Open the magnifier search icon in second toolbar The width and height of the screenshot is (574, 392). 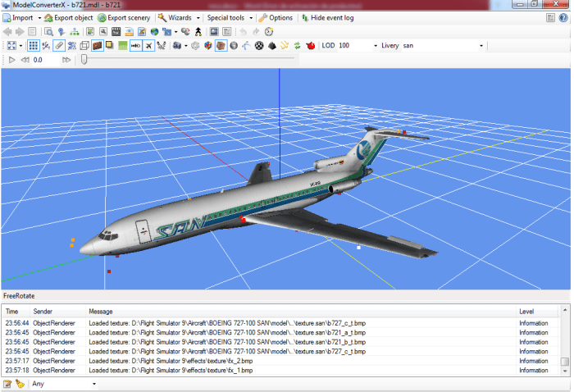coord(48,32)
